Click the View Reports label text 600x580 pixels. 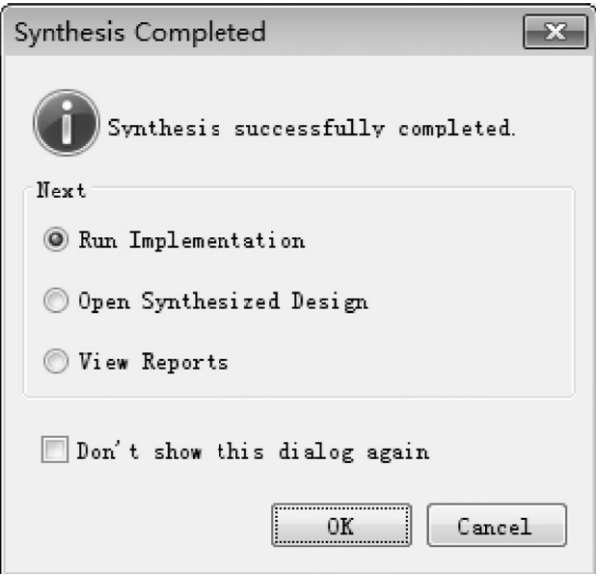click(x=153, y=361)
